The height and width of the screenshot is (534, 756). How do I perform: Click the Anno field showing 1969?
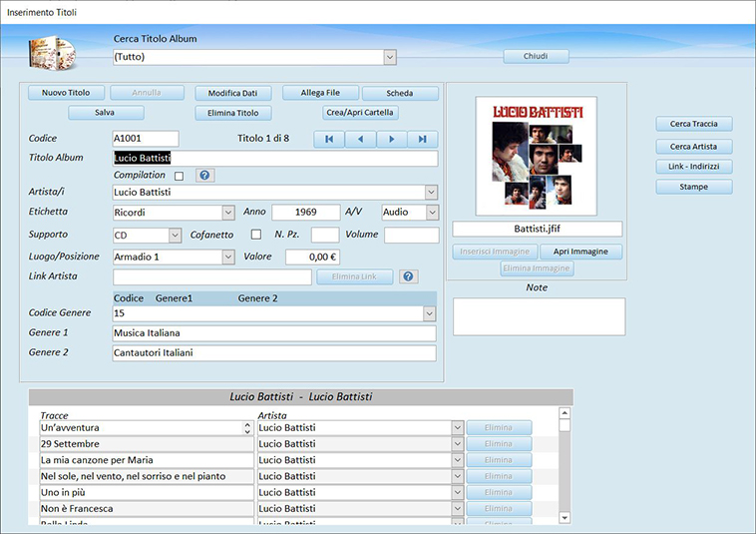pos(306,213)
